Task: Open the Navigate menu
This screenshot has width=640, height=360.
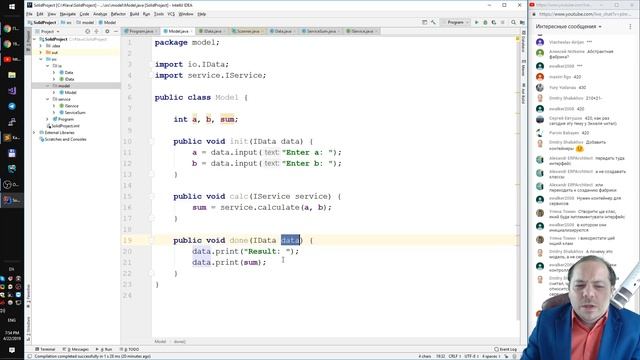Action: [67, 14]
